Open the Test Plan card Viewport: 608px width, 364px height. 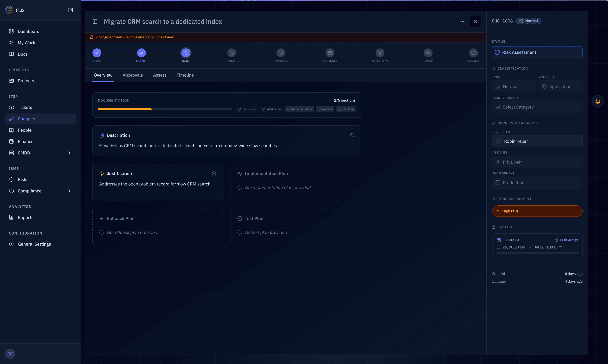[296, 227]
